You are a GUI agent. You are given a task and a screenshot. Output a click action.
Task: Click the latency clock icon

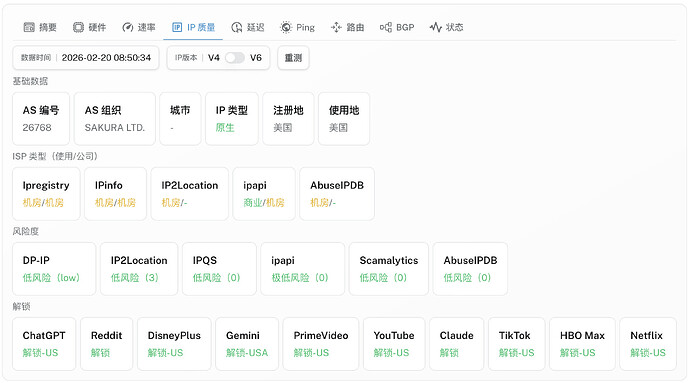(x=237, y=27)
